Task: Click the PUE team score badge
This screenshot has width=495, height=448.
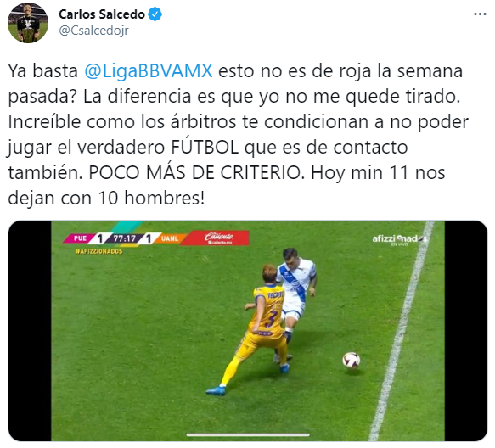Action: point(84,238)
